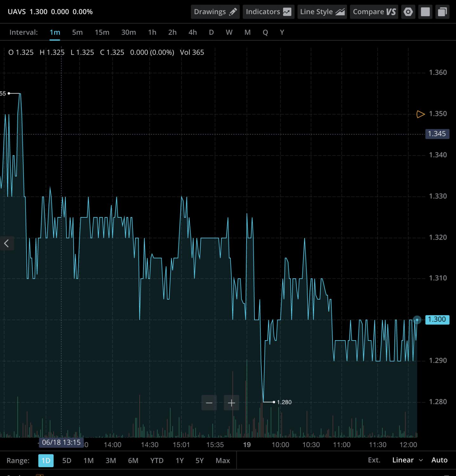456x476 pixels.
Task: Select the 4h interval
Action: click(193, 32)
